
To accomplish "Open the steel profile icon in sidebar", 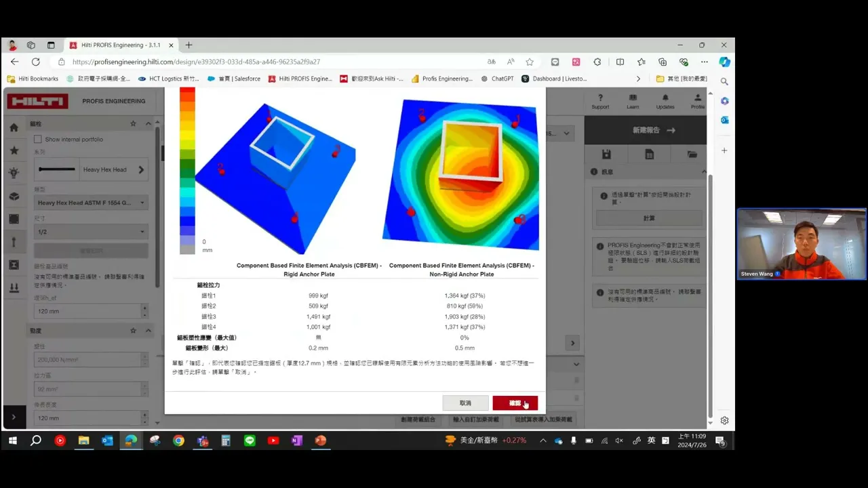I will [x=14, y=265].
